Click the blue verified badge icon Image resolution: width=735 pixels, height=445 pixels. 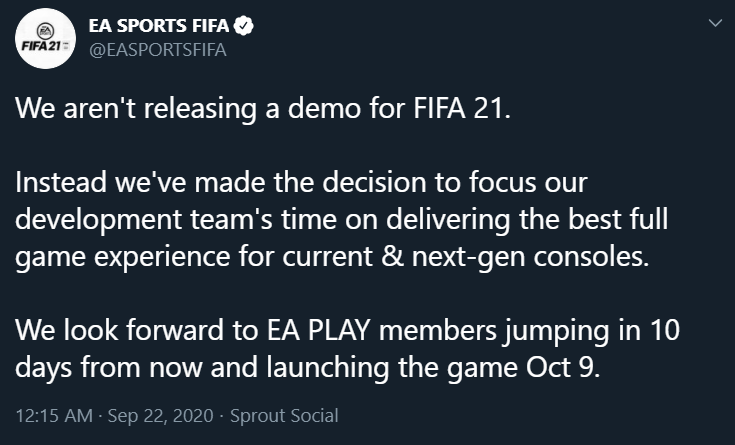coord(243,26)
